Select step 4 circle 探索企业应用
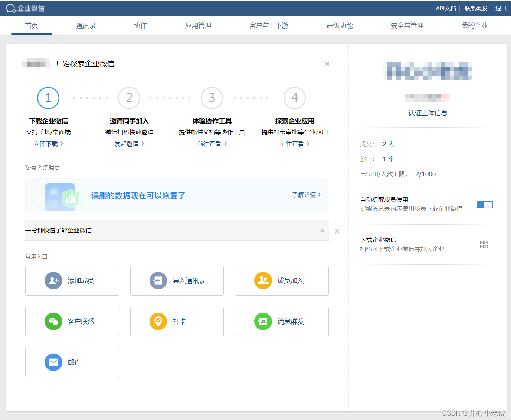Screen dimensions: 511x420 tap(295, 98)
